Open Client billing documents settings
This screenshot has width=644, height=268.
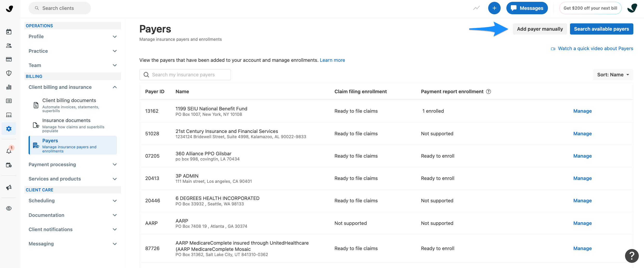(x=73, y=105)
